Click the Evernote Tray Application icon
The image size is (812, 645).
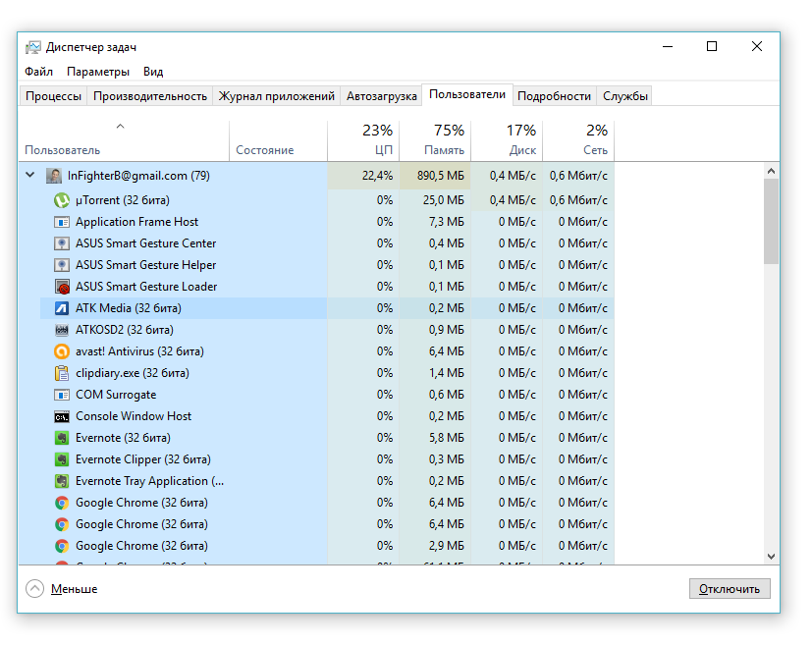click(x=62, y=481)
